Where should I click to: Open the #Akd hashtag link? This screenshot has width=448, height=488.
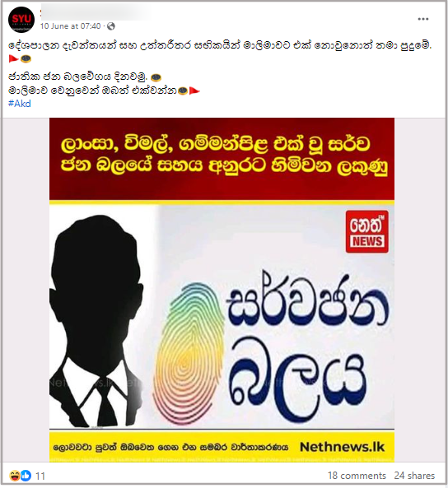click(x=19, y=104)
